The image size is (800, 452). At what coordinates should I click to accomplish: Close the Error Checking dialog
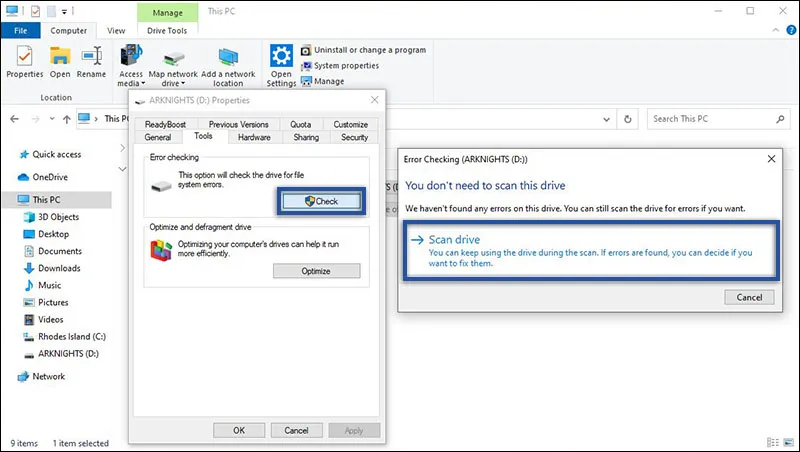(x=771, y=159)
